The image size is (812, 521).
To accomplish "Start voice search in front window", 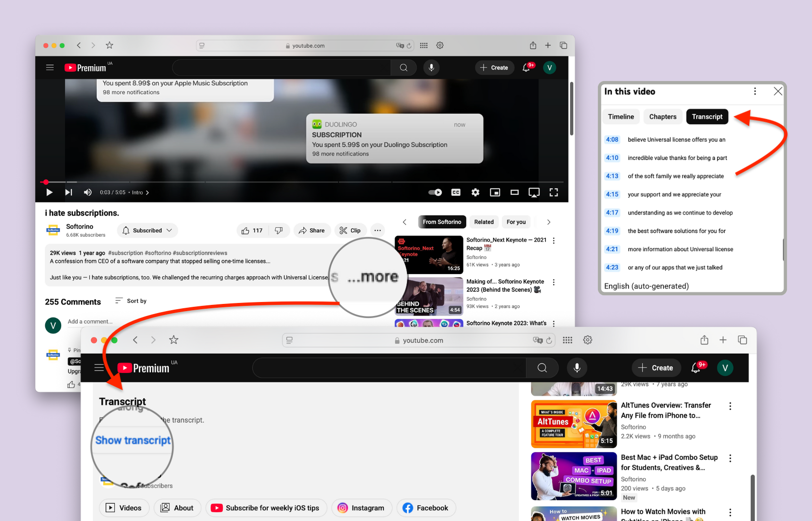I will [577, 368].
